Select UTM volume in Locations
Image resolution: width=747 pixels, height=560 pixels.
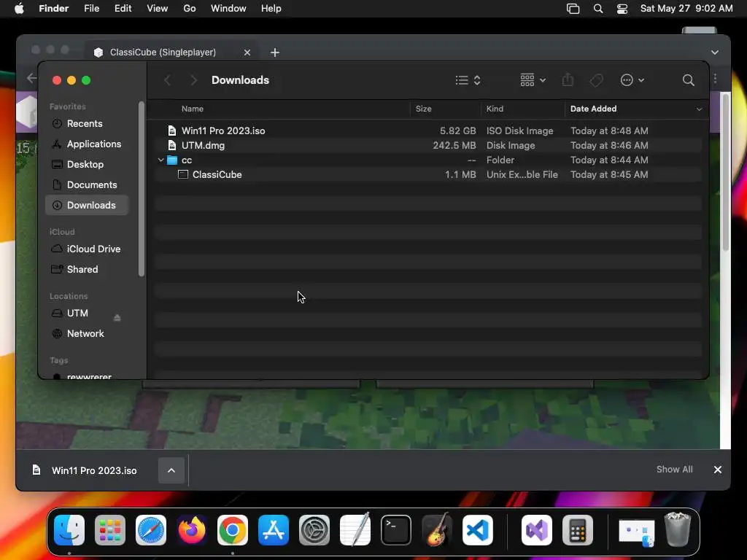tap(77, 314)
